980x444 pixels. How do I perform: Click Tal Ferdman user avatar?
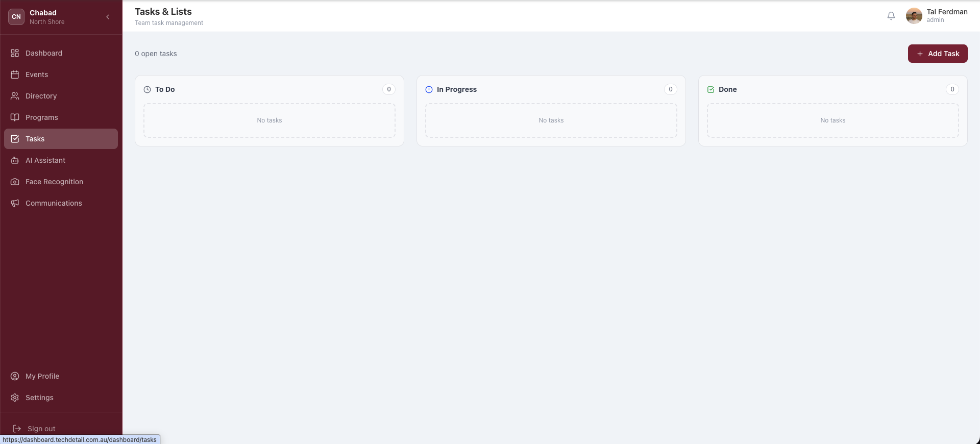[914, 16]
